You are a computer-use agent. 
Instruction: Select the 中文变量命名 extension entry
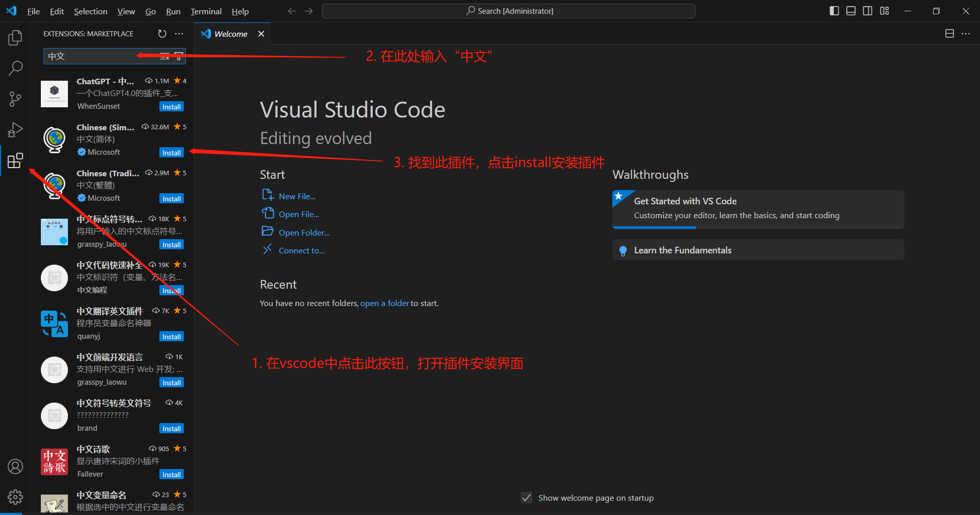(112, 501)
